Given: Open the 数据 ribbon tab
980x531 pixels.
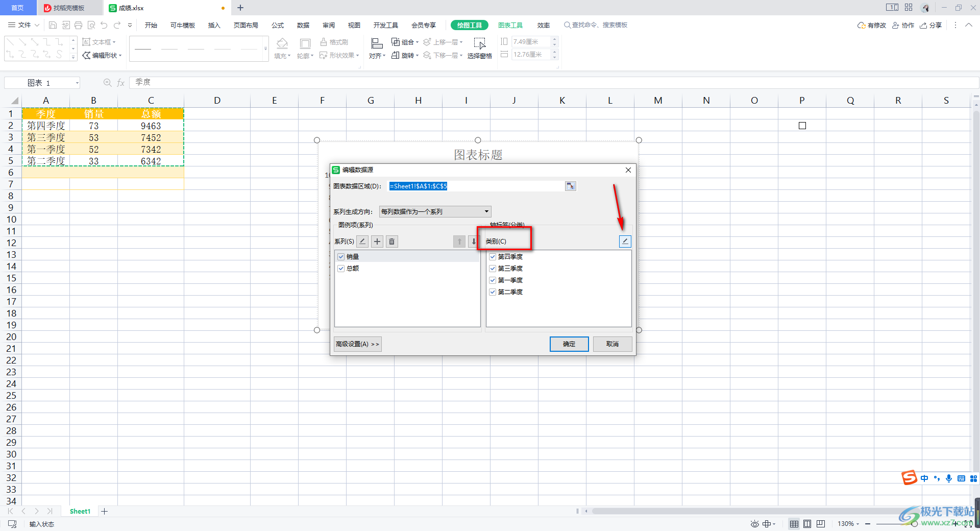Looking at the screenshot, I should click(303, 25).
